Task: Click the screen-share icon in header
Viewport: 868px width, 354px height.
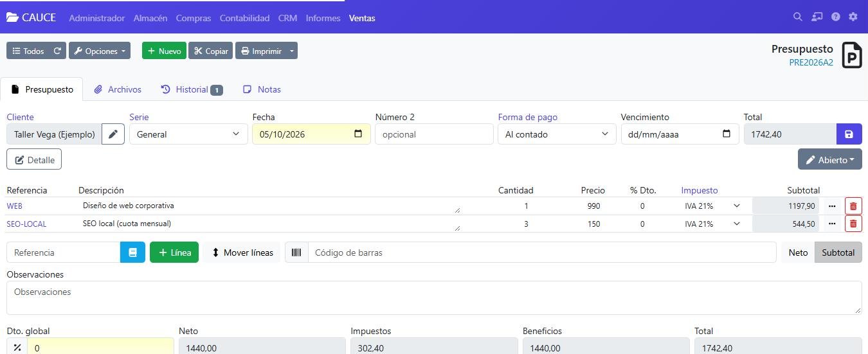Action: pyautogui.click(x=817, y=17)
